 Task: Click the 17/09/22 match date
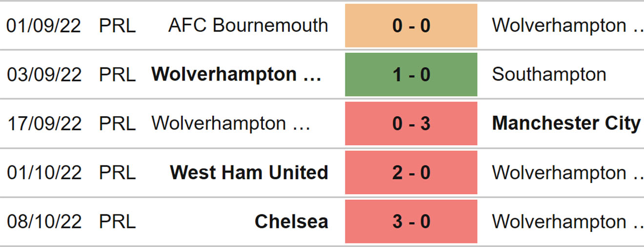pos(44,123)
